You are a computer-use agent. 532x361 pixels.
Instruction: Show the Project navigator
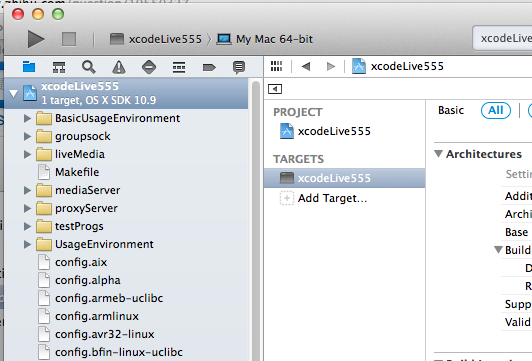[29, 67]
